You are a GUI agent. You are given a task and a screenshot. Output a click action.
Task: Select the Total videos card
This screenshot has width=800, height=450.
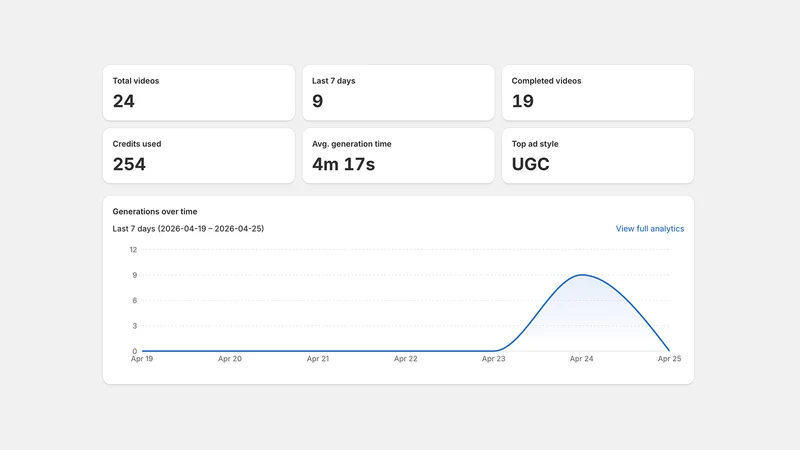tap(198, 93)
